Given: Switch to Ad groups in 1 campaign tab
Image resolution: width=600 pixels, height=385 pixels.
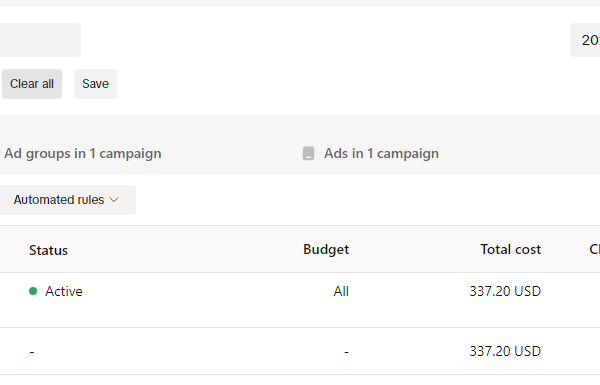Looking at the screenshot, I should pyautogui.click(x=83, y=153).
